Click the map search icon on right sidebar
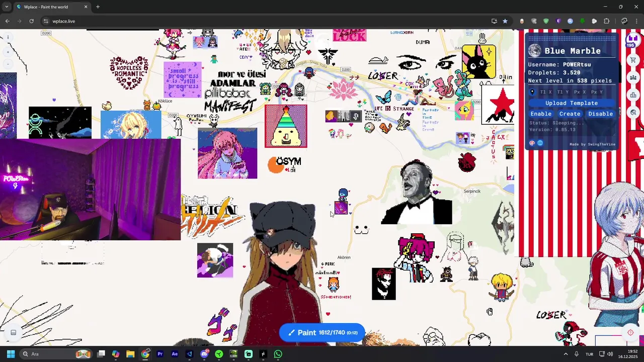The image size is (644, 362). point(633,113)
